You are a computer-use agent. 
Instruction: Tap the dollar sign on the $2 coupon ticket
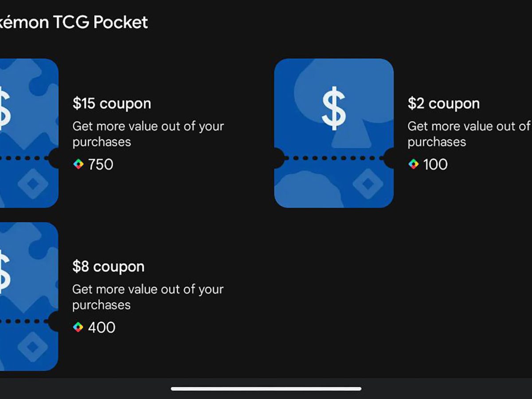[x=333, y=108]
